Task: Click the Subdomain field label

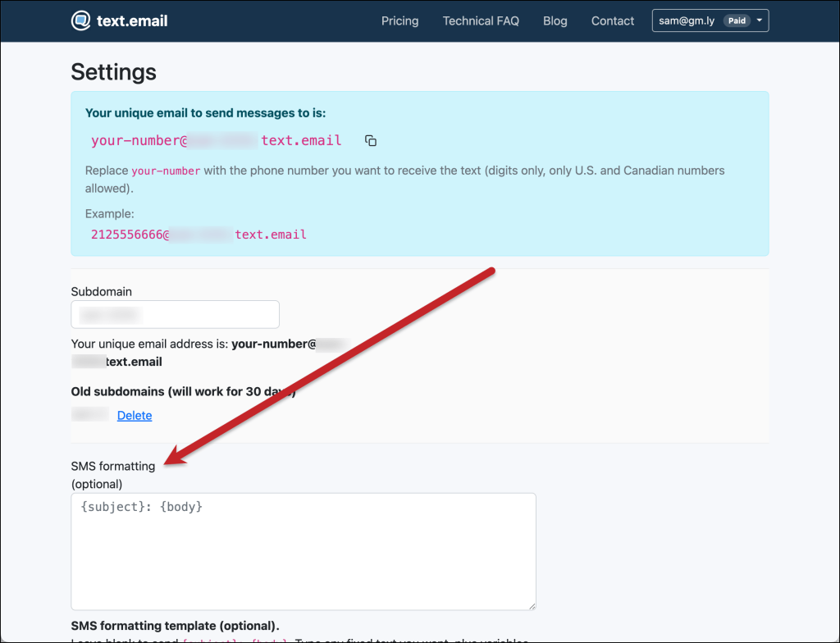Action: coord(101,291)
